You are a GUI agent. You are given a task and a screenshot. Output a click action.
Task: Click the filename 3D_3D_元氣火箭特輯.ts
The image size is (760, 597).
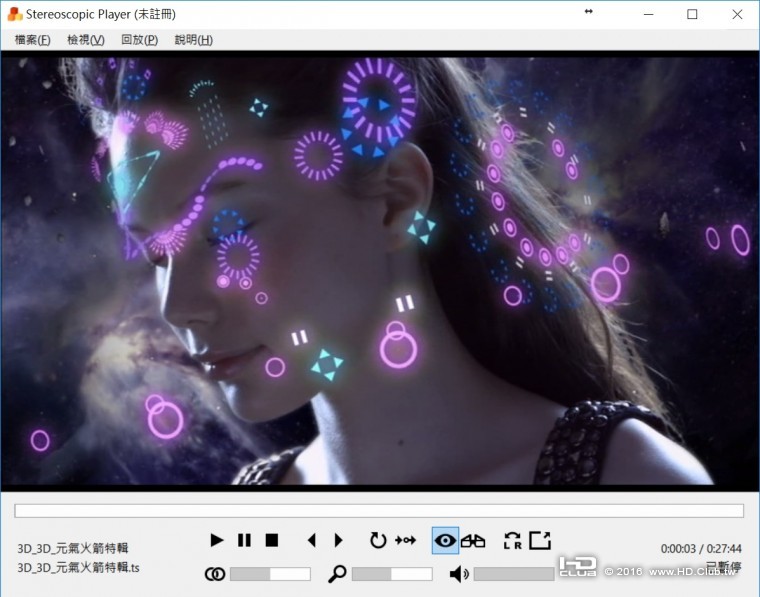(x=79, y=567)
